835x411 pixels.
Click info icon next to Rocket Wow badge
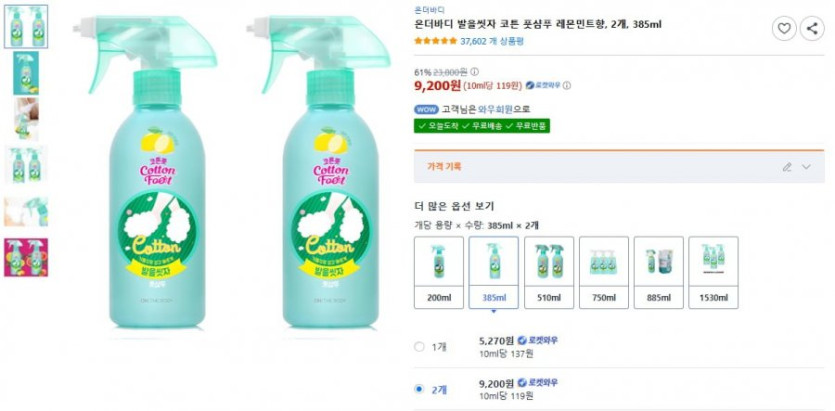tap(566, 86)
